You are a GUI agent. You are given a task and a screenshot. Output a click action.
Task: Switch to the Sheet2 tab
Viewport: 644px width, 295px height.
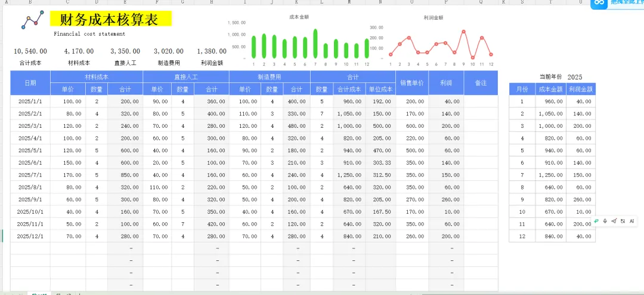[x=64, y=294]
